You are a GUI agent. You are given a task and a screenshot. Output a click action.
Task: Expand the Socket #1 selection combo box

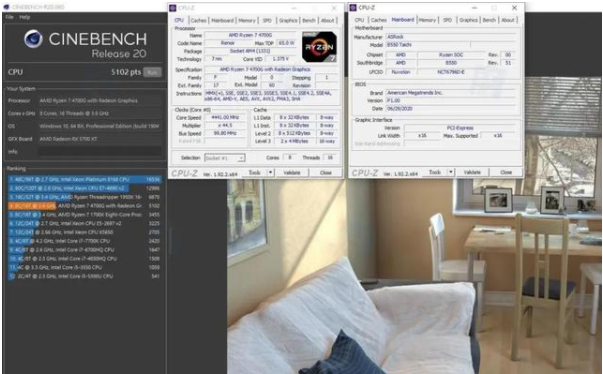tap(225, 158)
